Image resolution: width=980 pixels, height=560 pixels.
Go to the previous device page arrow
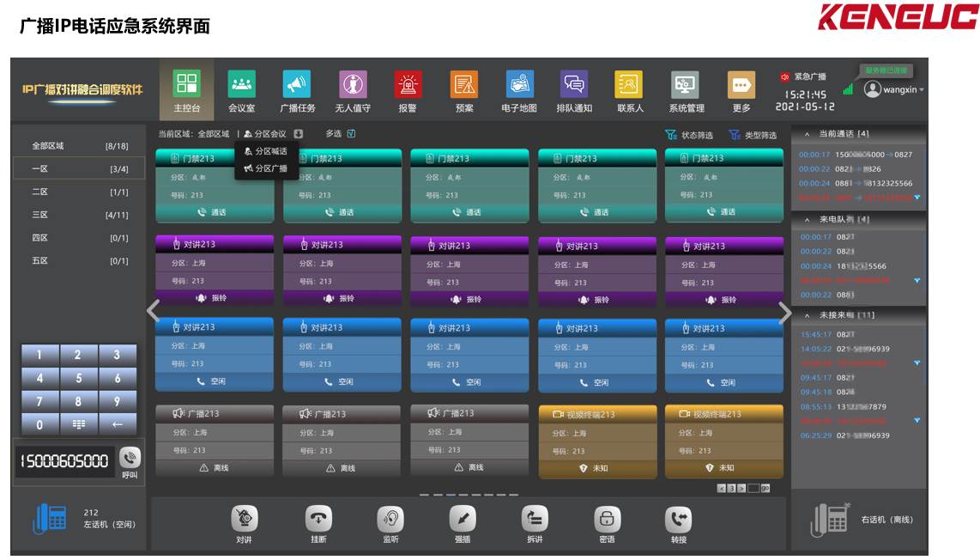click(x=153, y=311)
